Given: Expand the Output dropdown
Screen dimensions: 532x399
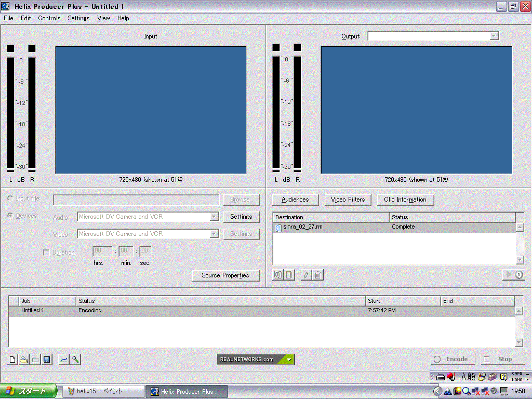Looking at the screenshot, I should click(x=494, y=36).
